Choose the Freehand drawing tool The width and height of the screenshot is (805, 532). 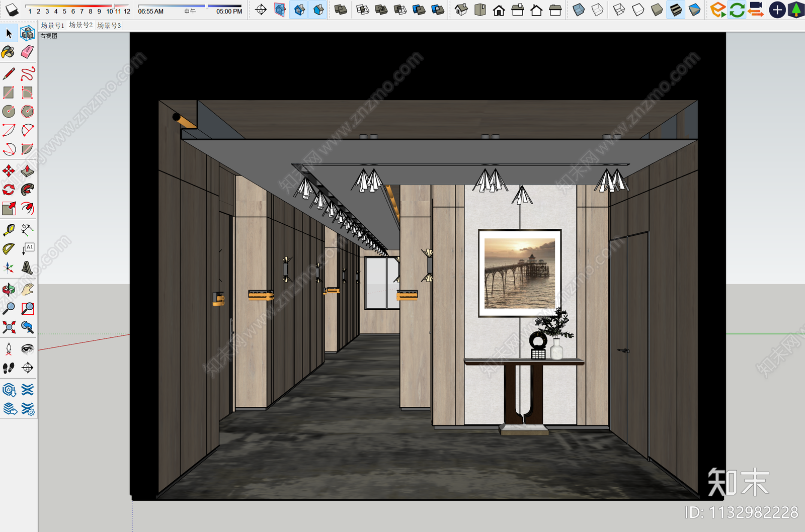click(27, 74)
